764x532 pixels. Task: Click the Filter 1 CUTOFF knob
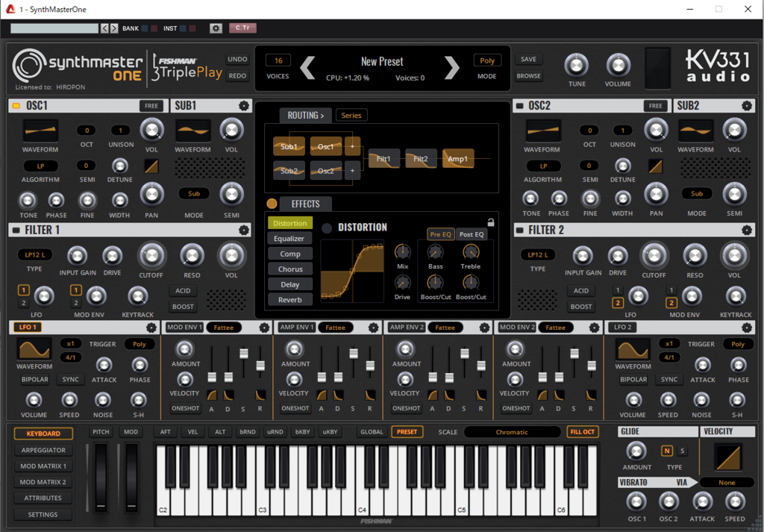click(x=151, y=254)
